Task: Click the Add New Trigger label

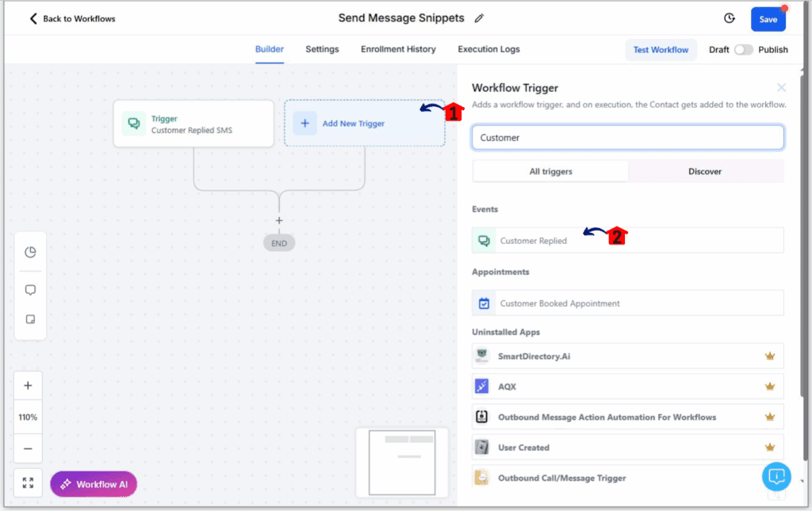Action: coord(354,124)
